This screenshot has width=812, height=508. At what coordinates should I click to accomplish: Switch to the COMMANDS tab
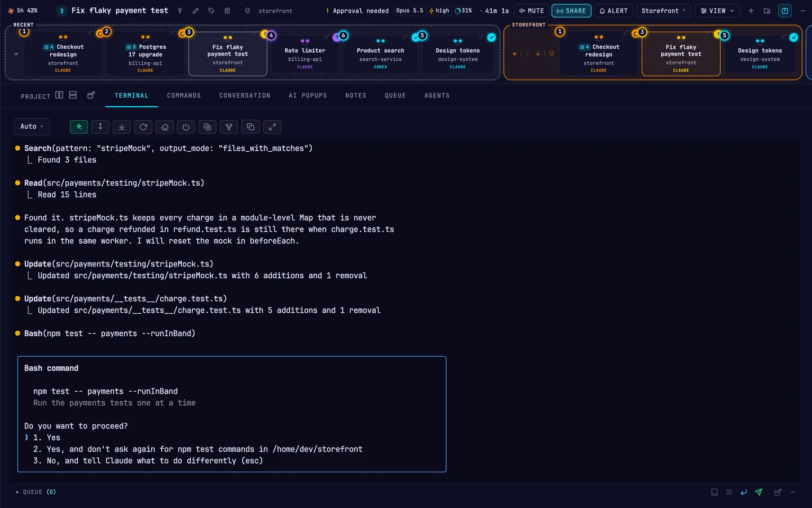184,95
